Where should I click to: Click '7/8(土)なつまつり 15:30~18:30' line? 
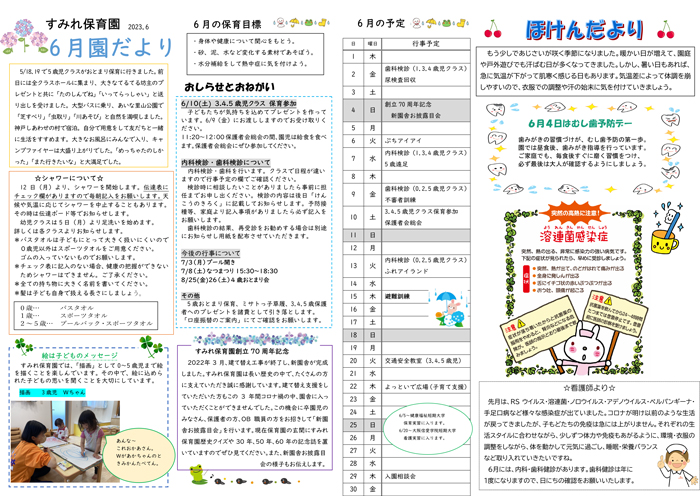click(229, 271)
